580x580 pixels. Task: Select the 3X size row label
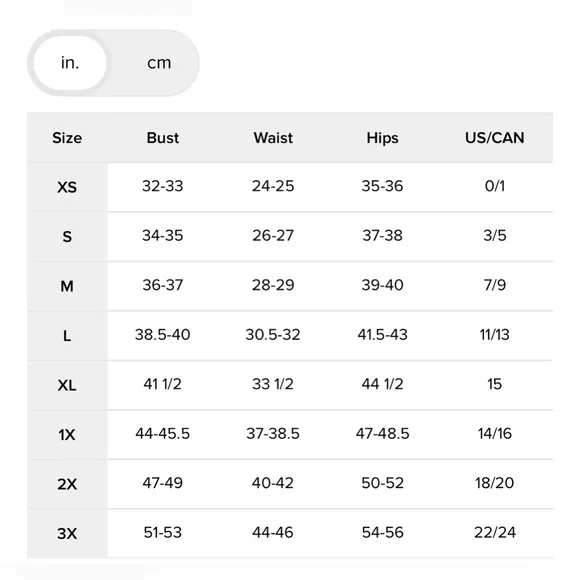[x=67, y=534]
